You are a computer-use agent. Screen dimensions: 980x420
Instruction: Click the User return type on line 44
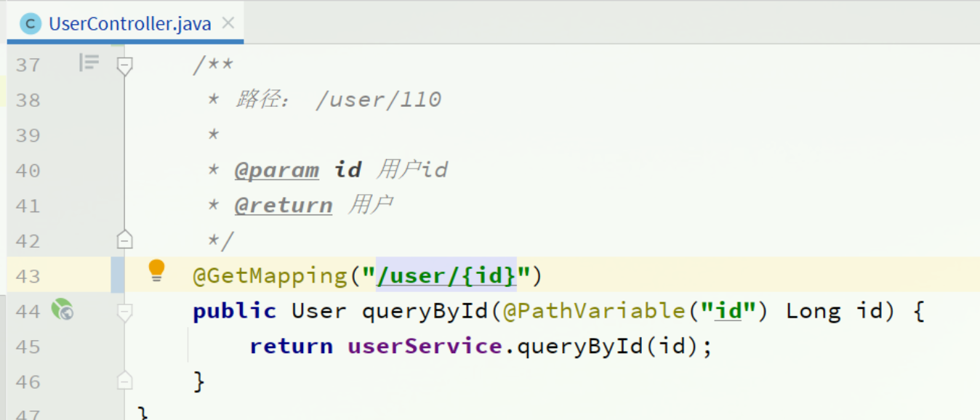318,312
